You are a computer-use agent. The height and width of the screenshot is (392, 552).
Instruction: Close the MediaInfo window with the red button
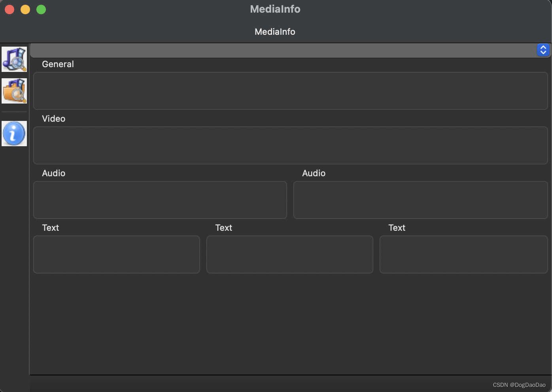pos(9,9)
